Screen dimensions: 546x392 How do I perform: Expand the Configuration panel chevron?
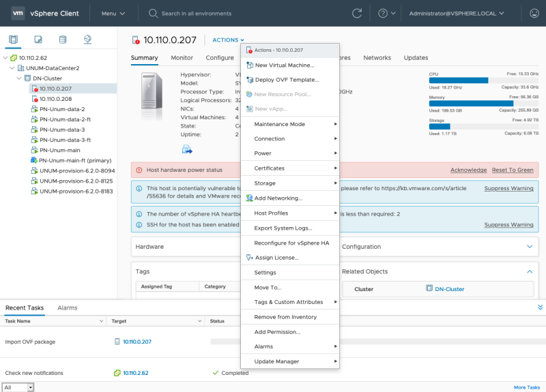point(530,247)
